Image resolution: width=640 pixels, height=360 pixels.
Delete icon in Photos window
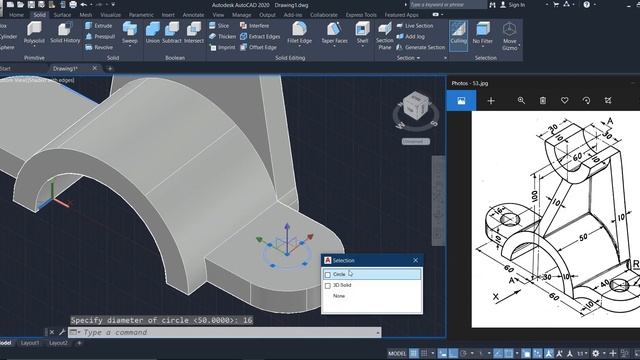tap(542, 100)
